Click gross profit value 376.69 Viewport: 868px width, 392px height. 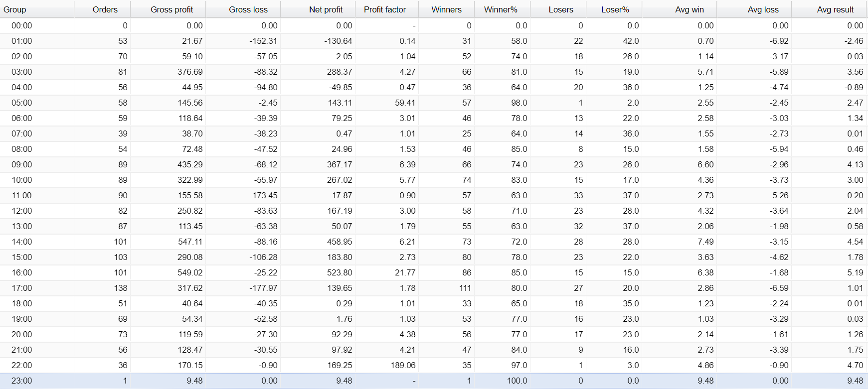190,72
